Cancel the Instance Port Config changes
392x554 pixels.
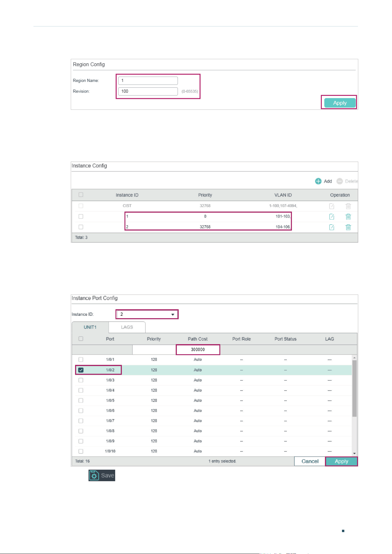tap(310, 461)
